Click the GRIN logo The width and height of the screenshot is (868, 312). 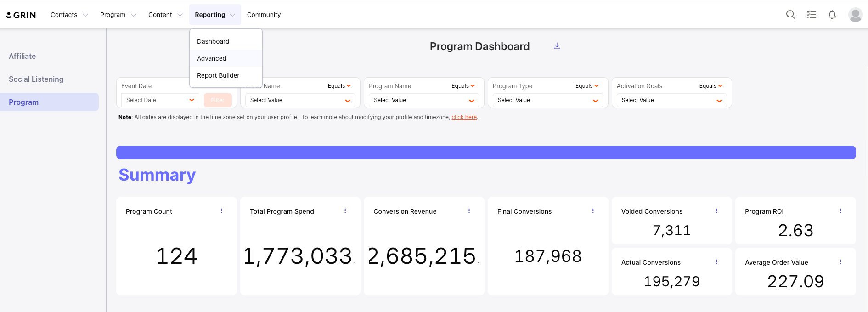pyautogui.click(x=21, y=15)
